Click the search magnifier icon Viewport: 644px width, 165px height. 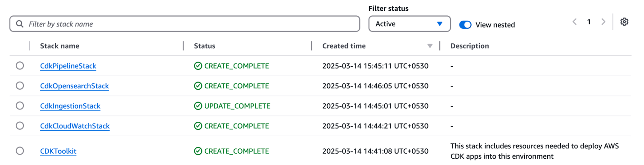[x=20, y=24]
